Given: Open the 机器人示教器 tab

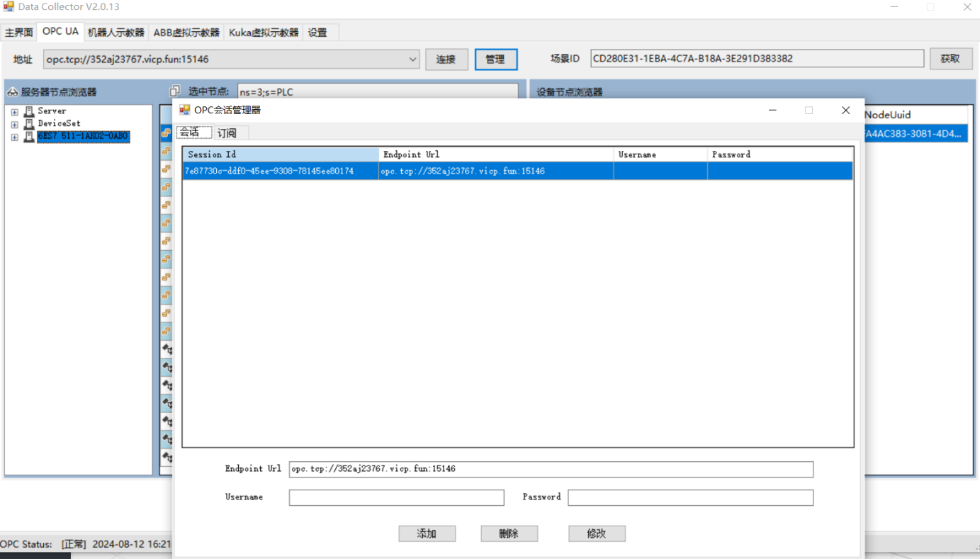Looking at the screenshot, I should click(x=116, y=33).
